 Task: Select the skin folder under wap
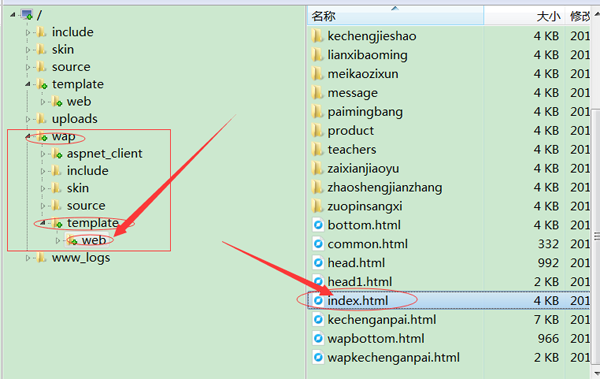(78, 188)
